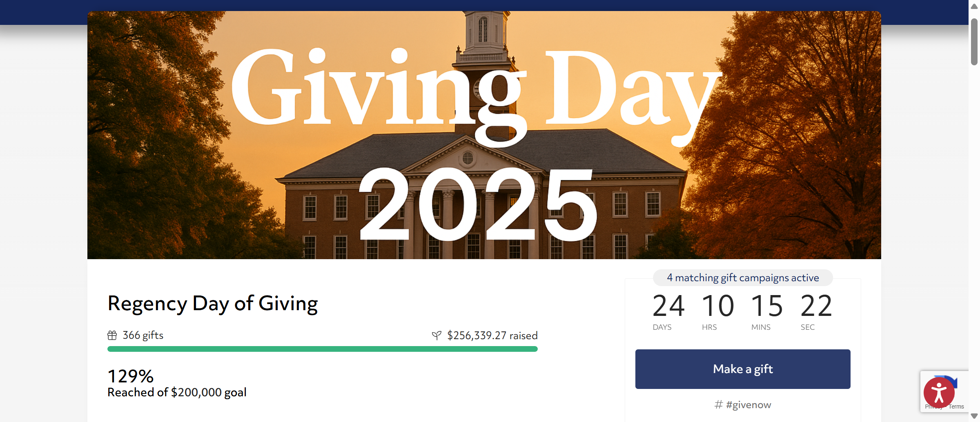Click the hash symbol icon before #givenow
980x422 pixels.
[x=719, y=404]
